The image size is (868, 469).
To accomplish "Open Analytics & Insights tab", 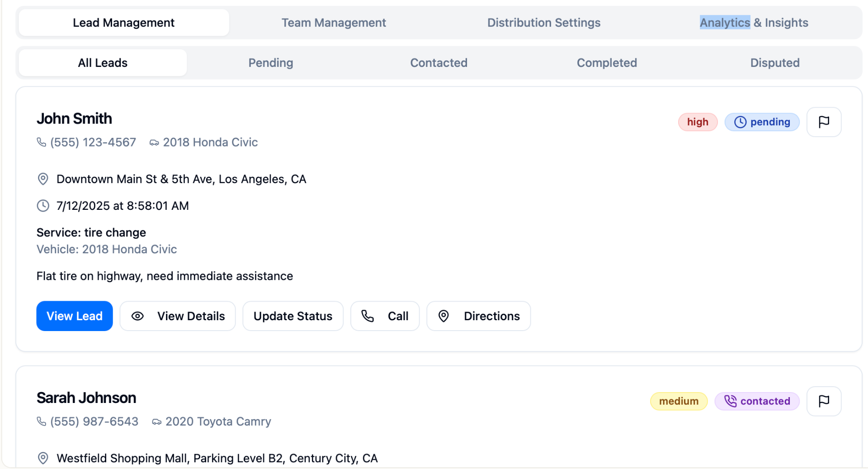I will (754, 23).
